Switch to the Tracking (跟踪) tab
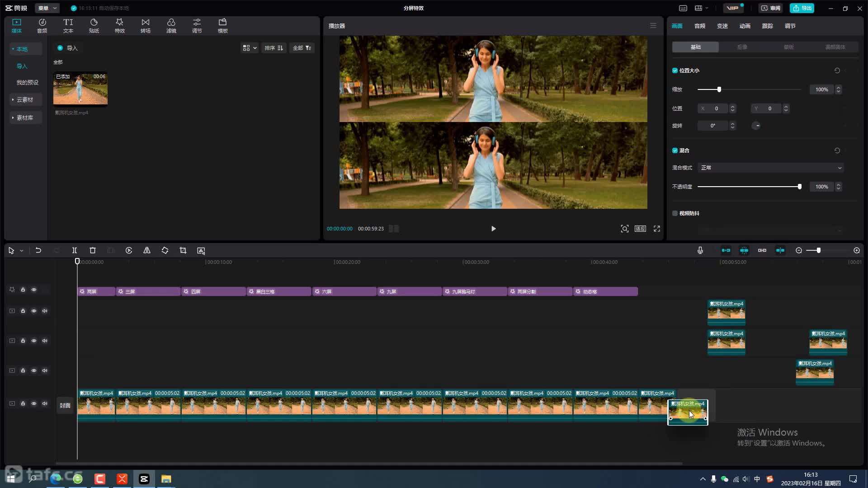868x488 pixels. [x=767, y=26]
